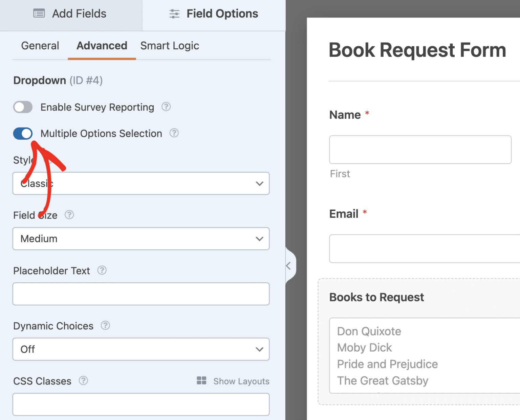This screenshot has height=420, width=520.
Task: Open the Multiple Options Selection help tooltip
Action: click(174, 133)
